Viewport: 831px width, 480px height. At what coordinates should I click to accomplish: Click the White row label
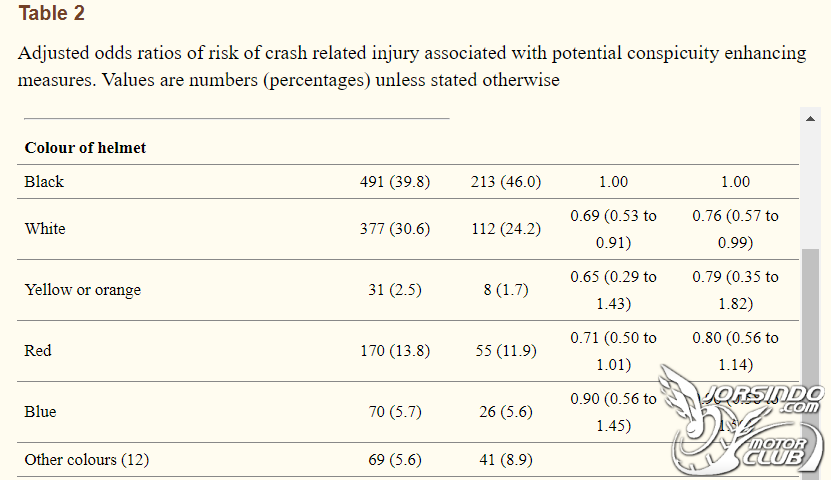(x=45, y=229)
